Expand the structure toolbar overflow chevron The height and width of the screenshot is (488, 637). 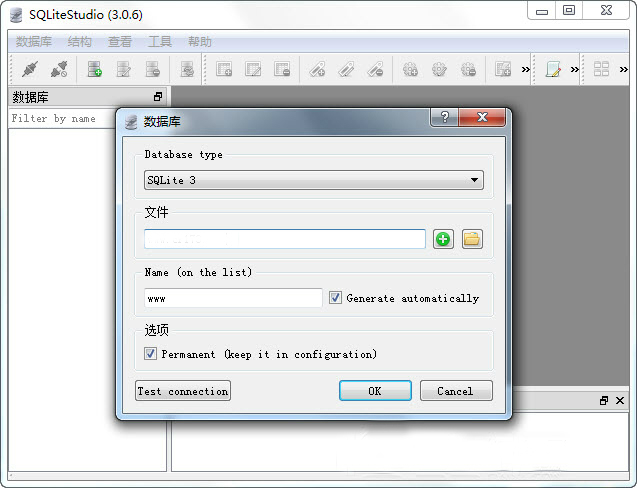[x=525, y=69]
